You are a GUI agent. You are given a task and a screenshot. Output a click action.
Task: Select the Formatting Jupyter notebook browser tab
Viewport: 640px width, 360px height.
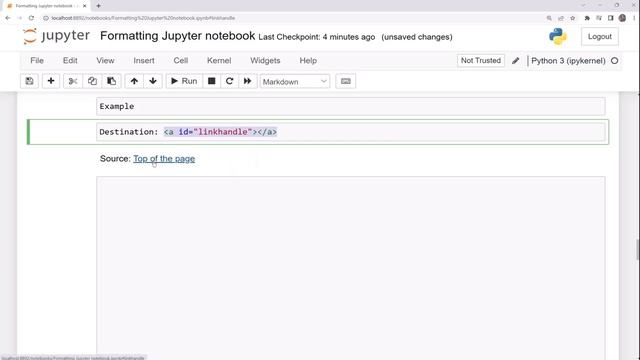tap(46, 6)
